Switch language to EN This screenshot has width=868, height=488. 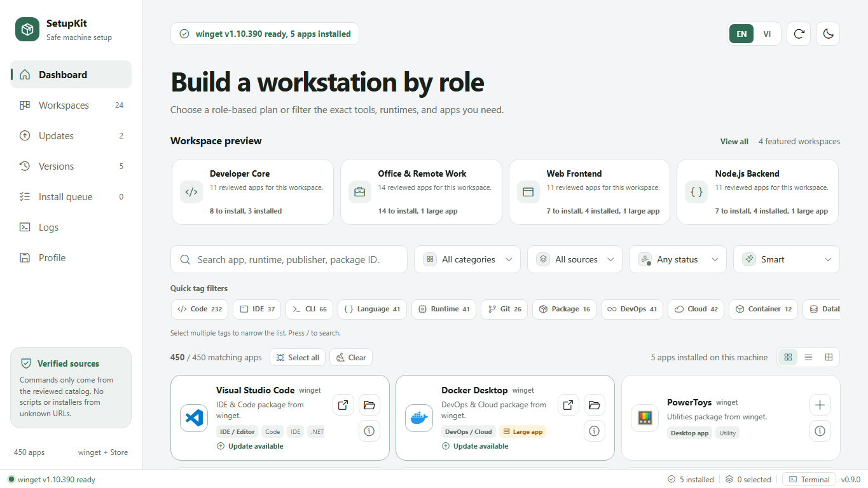(741, 34)
